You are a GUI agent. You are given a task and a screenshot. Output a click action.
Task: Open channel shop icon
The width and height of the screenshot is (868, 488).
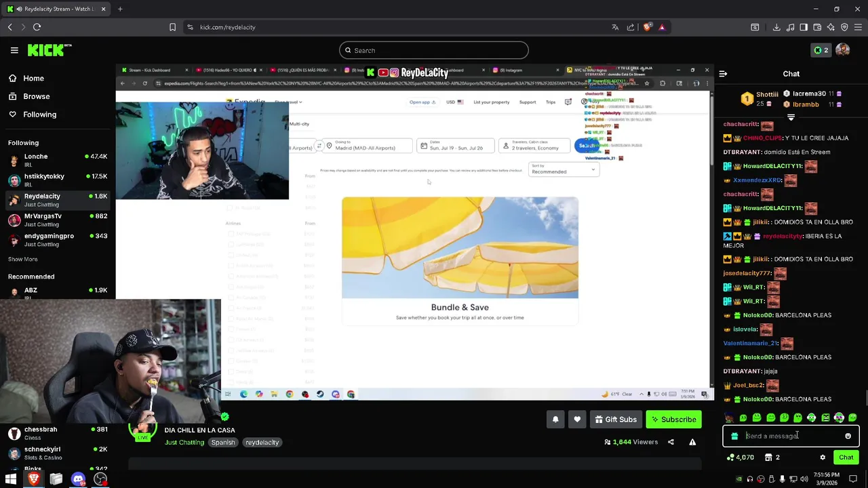click(x=768, y=457)
